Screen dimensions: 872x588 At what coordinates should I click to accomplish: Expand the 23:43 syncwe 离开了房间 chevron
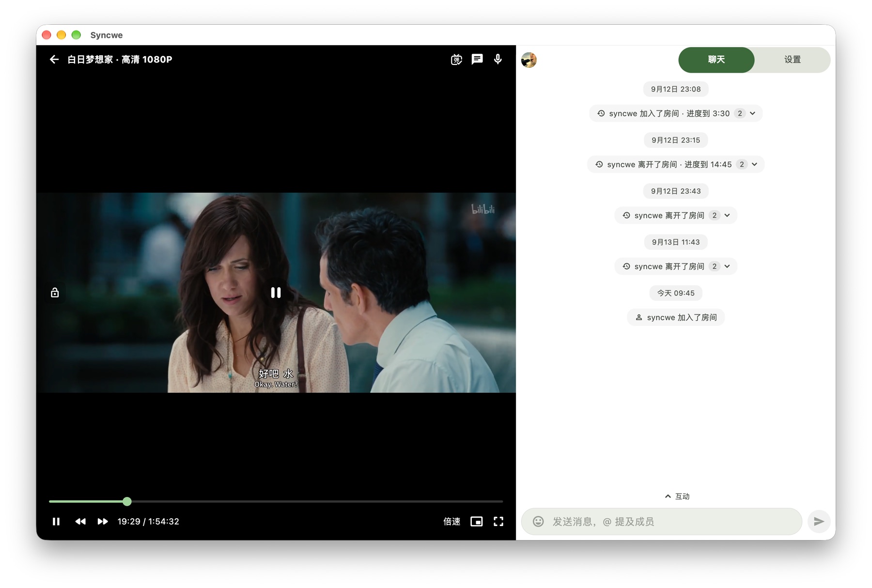[727, 215]
